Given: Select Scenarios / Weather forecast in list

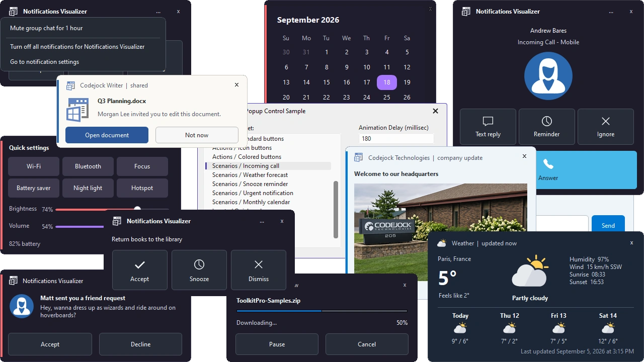Looking at the screenshot, I should [250, 175].
